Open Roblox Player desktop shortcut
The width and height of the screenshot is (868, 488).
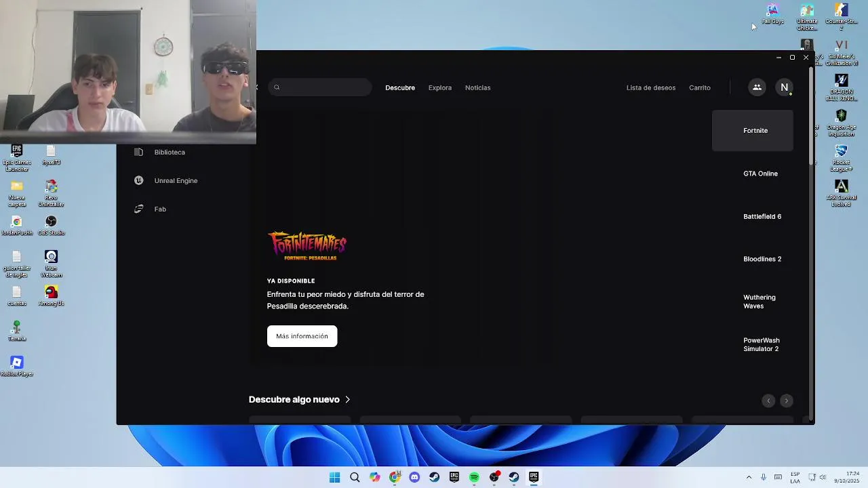17,367
